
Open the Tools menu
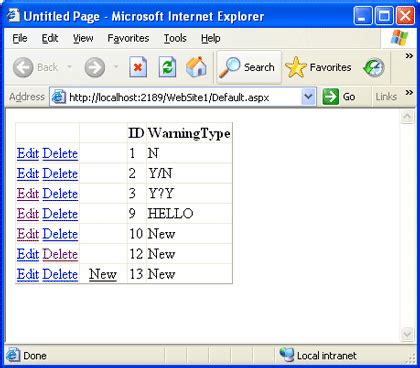175,39
